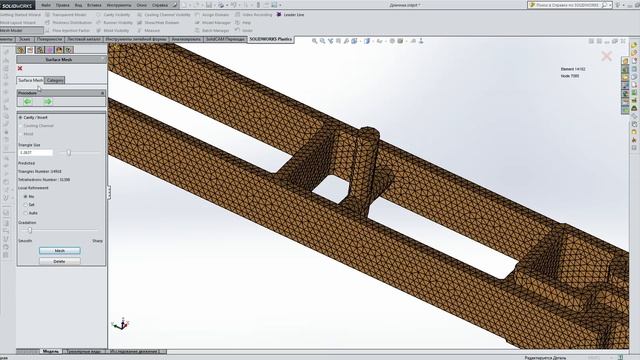Select the Mold radio button
Image resolution: width=640 pixels, height=360 pixels.
(x=20, y=134)
